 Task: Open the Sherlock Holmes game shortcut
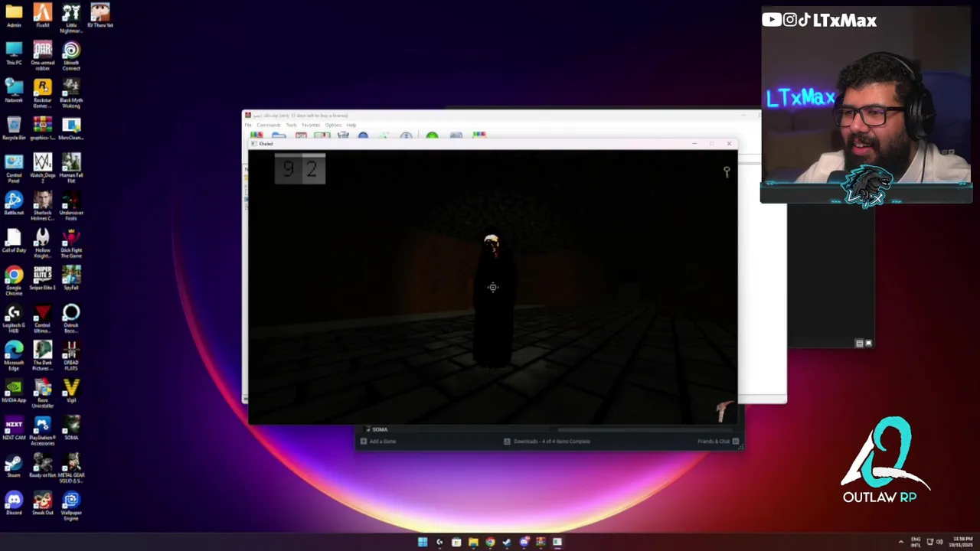pyautogui.click(x=42, y=205)
